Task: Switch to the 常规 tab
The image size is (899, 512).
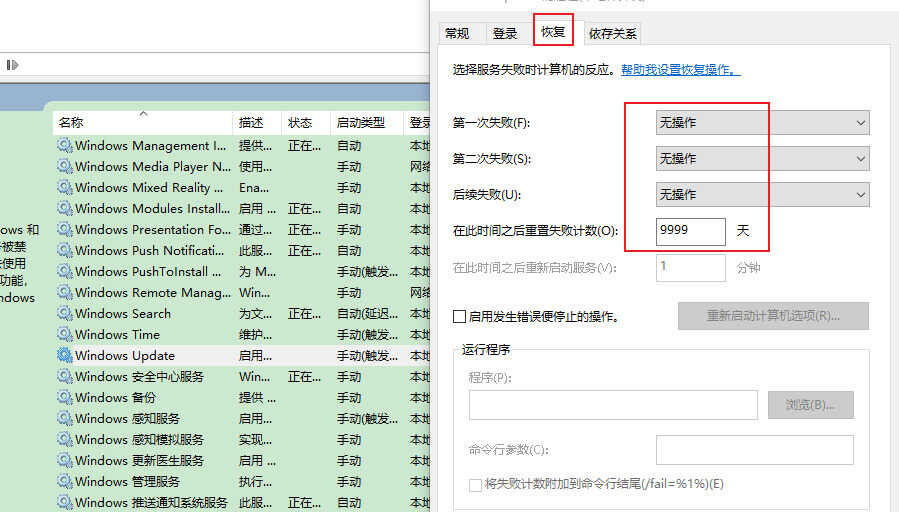Action: click(x=457, y=34)
